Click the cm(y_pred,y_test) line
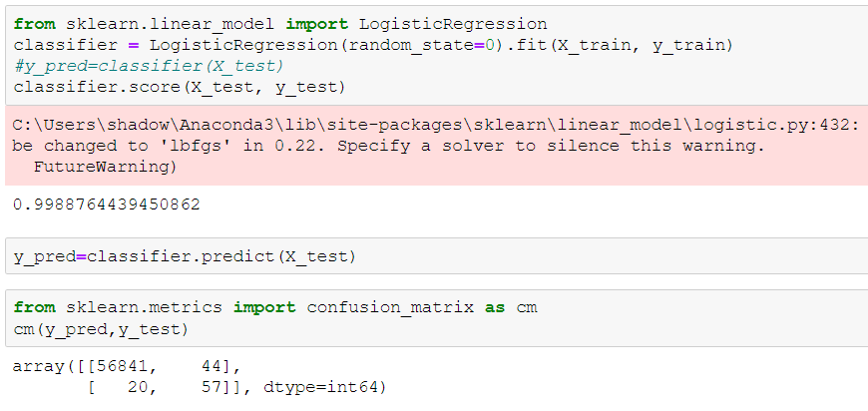The height and width of the screenshot is (411, 868). point(100,329)
